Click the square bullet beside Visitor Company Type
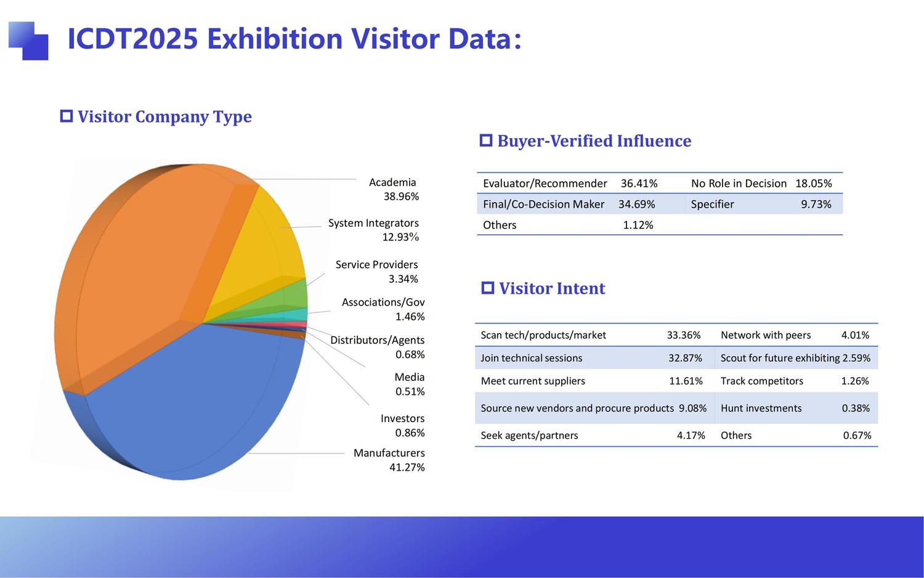Image resolution: width=924 pixels, height=578 pixels. pos(66,116)
